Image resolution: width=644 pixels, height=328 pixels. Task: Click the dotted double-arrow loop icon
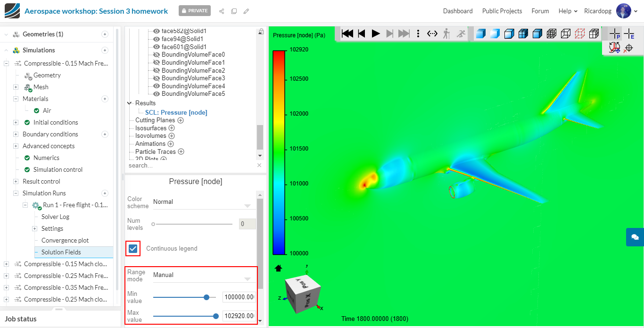pyautogui.click(x=432, y=34)
